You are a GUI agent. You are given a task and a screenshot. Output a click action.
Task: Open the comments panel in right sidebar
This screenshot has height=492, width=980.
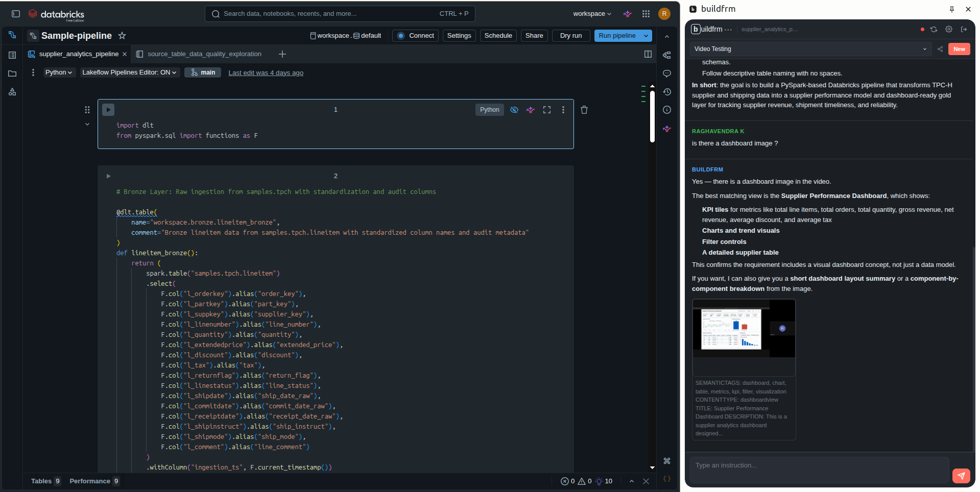[667, 73]
